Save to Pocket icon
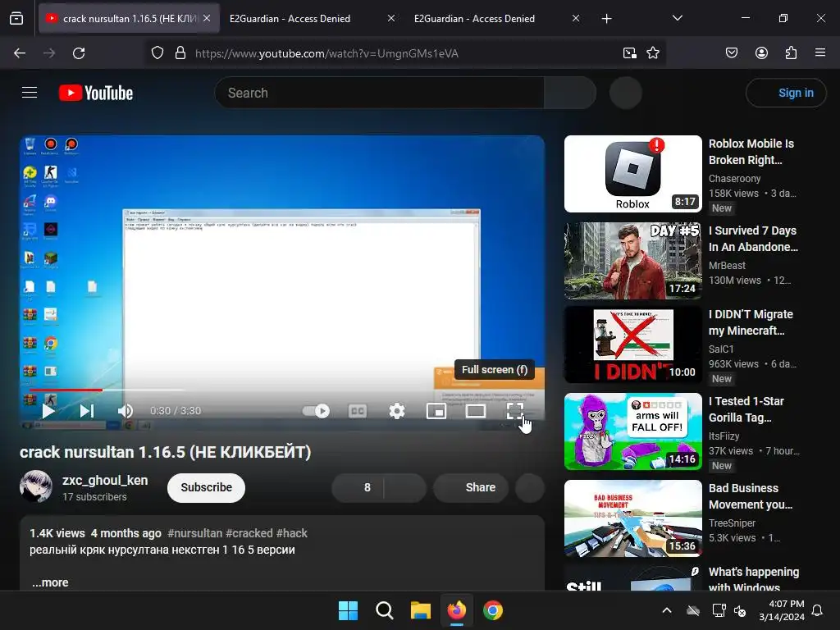 (732, 53)
